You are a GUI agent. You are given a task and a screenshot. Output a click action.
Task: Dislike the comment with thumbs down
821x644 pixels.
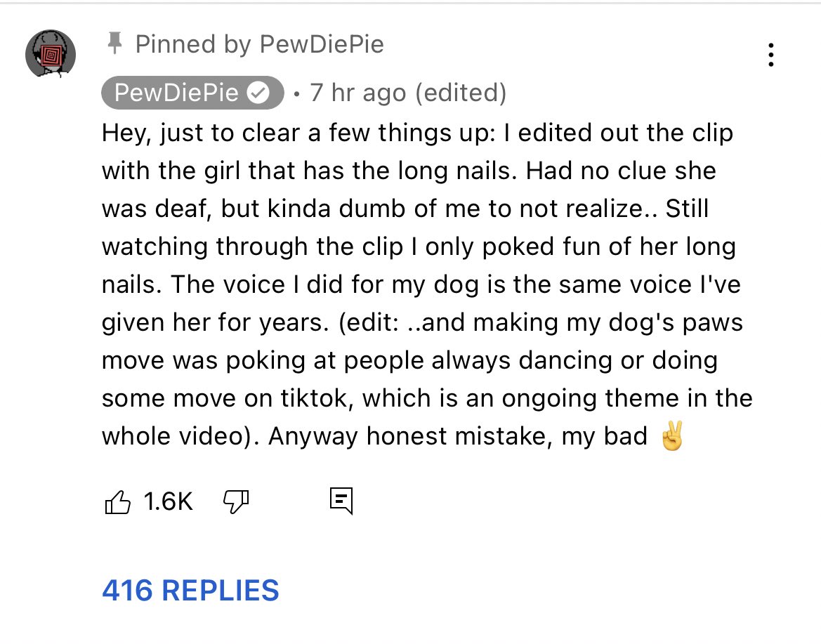coord(236,501)
